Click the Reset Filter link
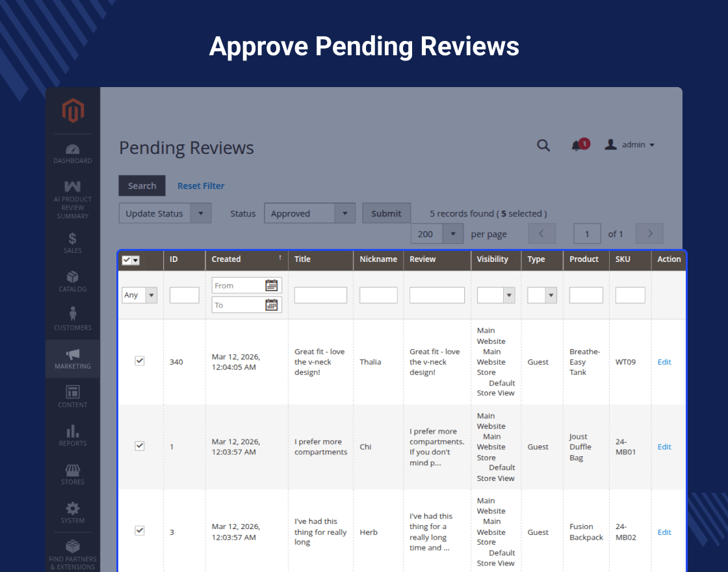 tap(201, 186)
